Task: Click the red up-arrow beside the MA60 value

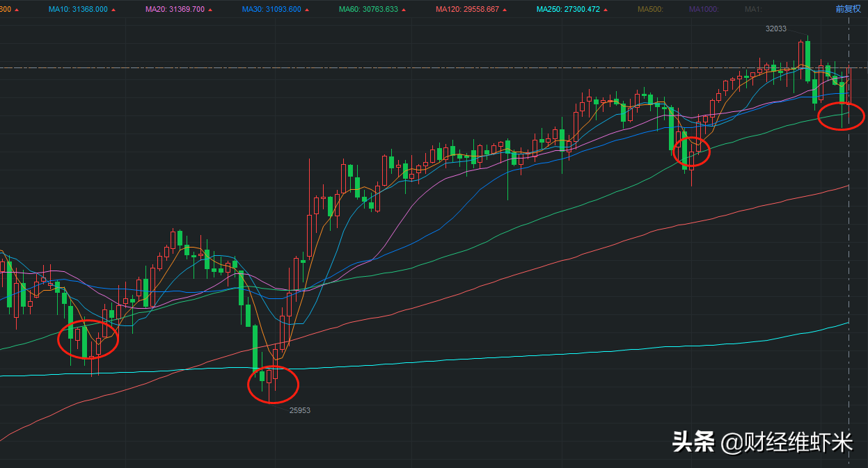Action: 404,10
